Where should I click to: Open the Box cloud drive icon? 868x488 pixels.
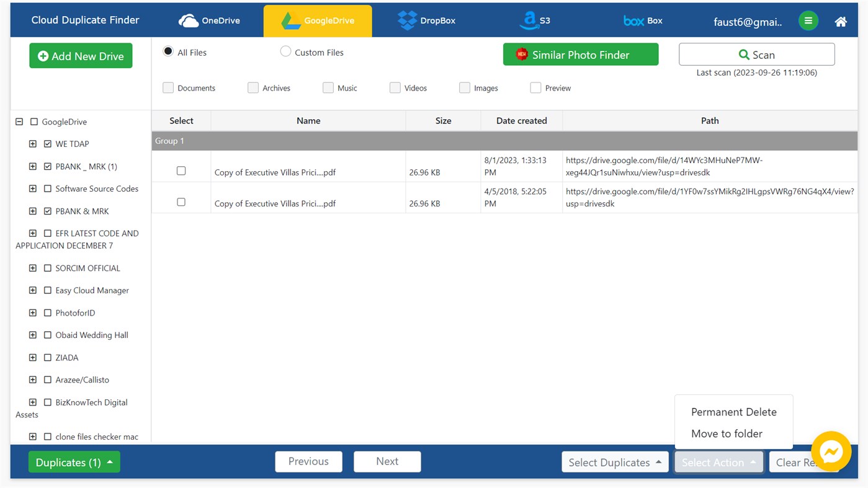coord(642,20)
